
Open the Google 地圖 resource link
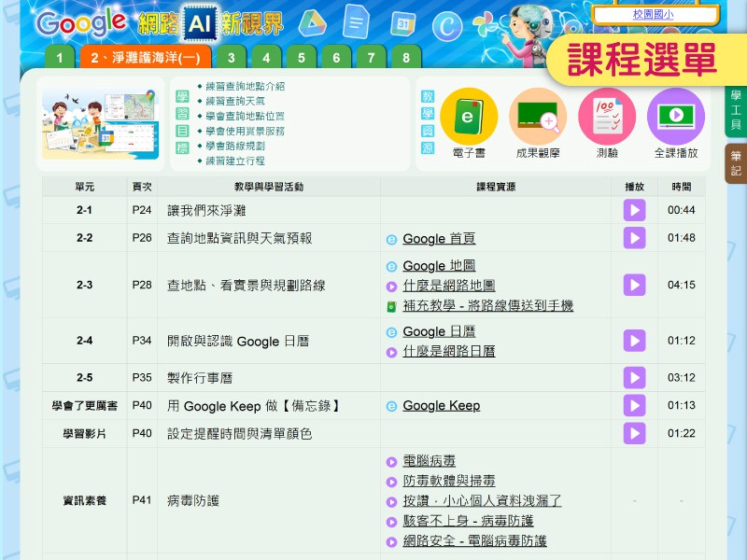[x=438, y=266]
